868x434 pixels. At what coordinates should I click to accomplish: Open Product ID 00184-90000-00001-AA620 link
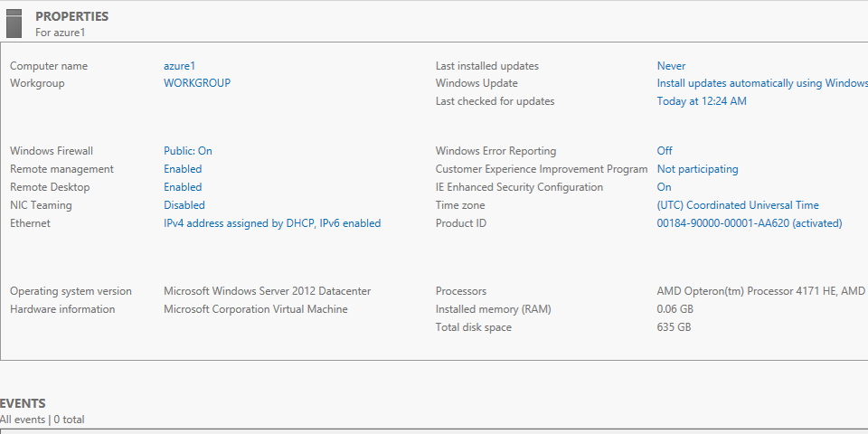click(750, 223)
